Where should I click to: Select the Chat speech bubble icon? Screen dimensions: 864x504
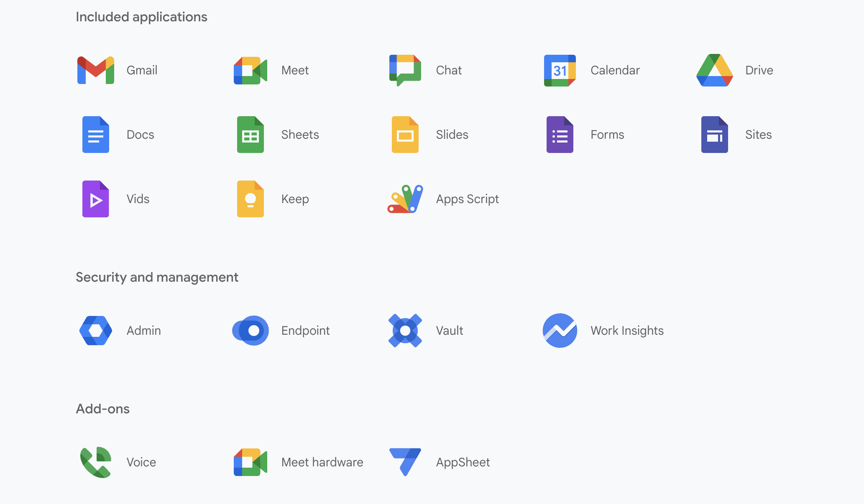click(x=405, y=70)
